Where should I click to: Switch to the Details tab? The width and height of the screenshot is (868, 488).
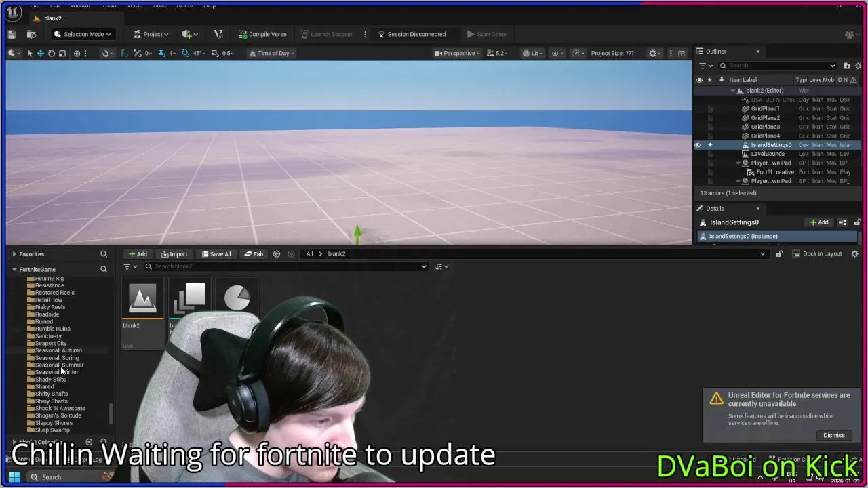[x=715, y=208]
